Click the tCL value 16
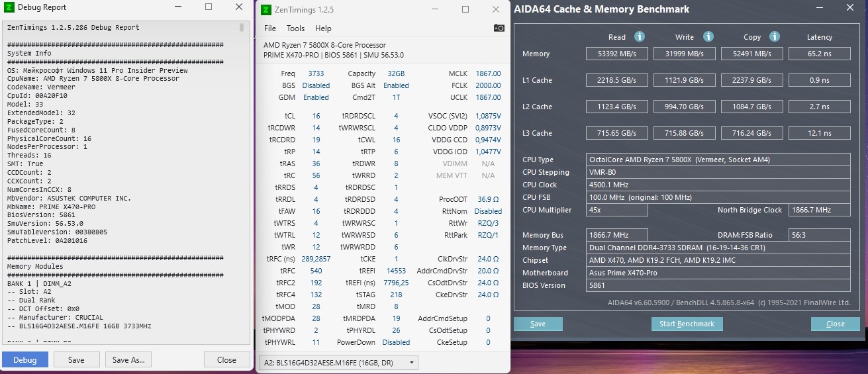868x374 pixels. pos(316,116)
